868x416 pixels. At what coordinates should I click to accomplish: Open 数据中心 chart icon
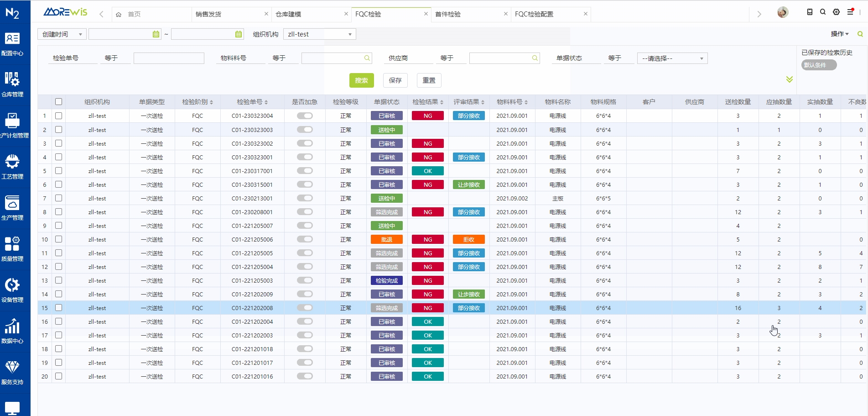(x=12, y=326)
